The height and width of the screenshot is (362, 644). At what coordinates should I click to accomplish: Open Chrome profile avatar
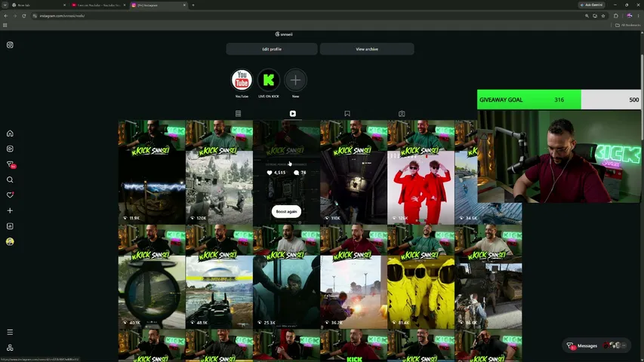[629, 16]
